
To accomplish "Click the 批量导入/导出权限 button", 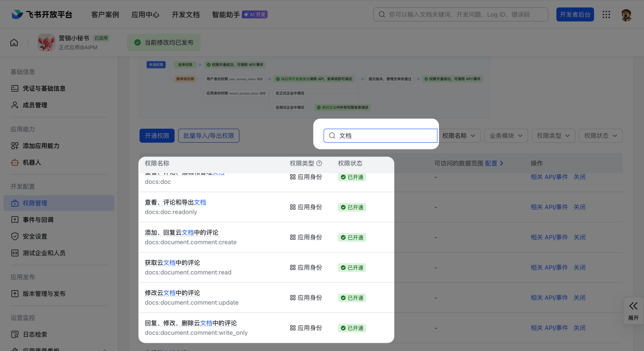I will (x=209, y=135).
